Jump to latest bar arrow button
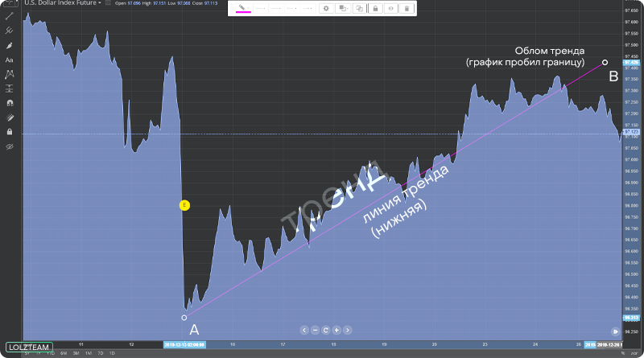The height and width of the screenshot is (358, 644). (615, 331)
